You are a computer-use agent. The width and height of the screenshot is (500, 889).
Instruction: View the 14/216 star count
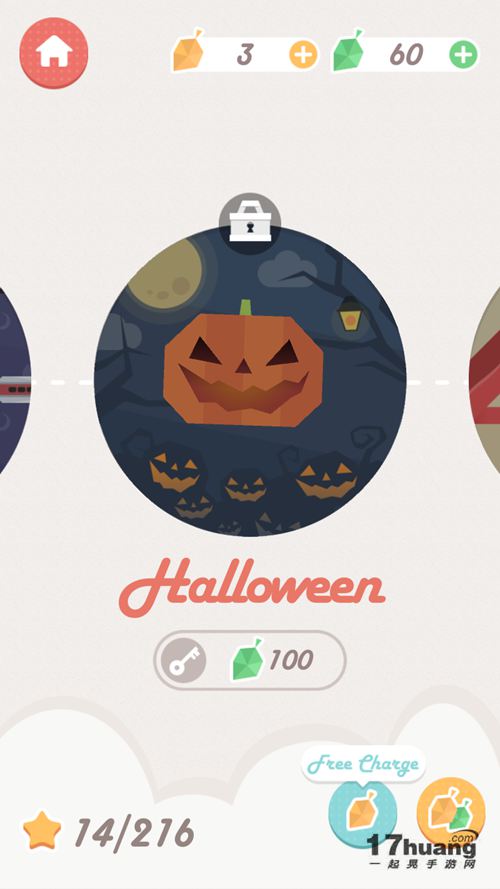pos(134,833)
